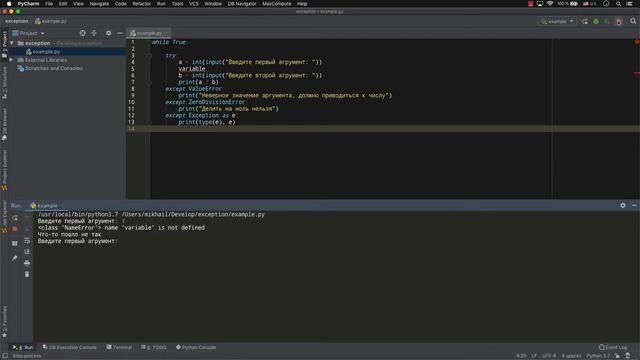Open the Python Console tab
Screen dimensions: 640x360
196,347
